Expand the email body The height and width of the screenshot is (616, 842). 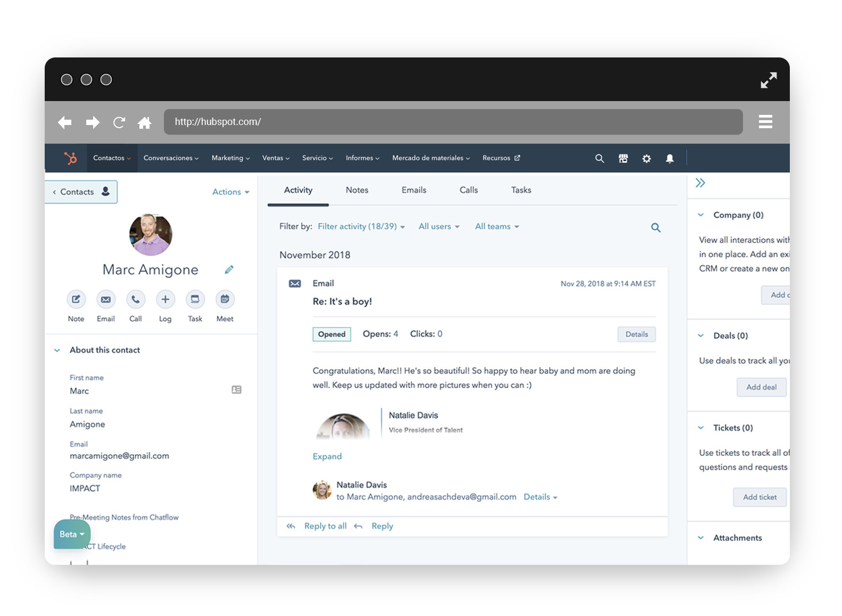tap(327, 456)
